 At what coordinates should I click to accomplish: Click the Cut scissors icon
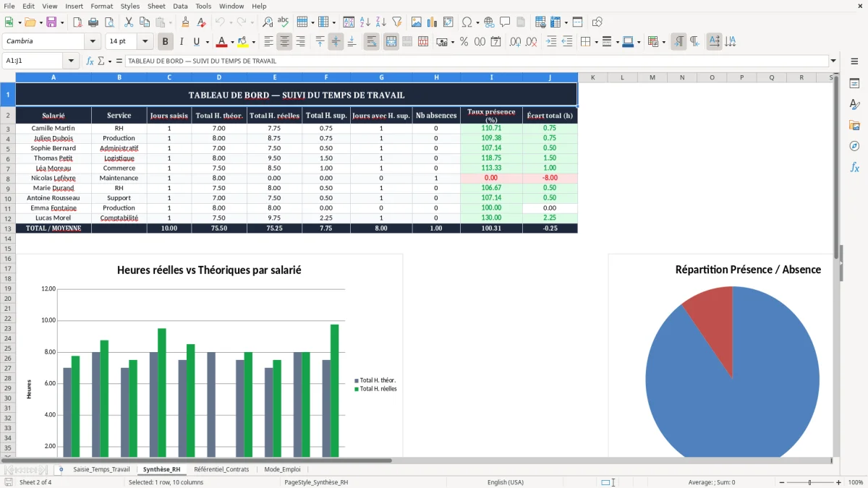point(129,22)
